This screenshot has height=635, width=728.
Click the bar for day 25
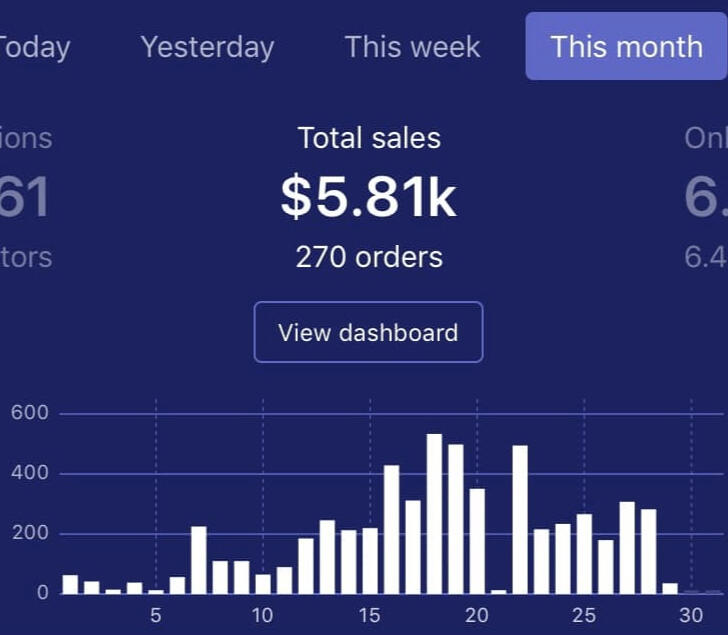tap(584, 553)
